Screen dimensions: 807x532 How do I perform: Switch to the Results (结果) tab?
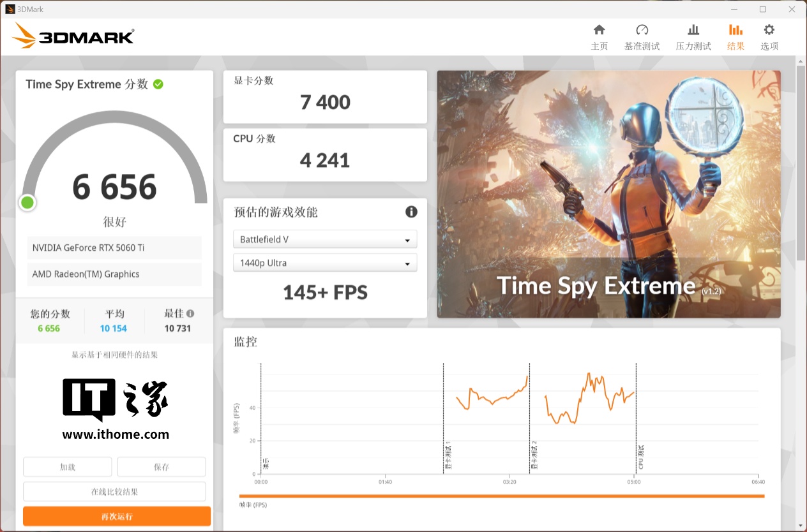(735, 37)
